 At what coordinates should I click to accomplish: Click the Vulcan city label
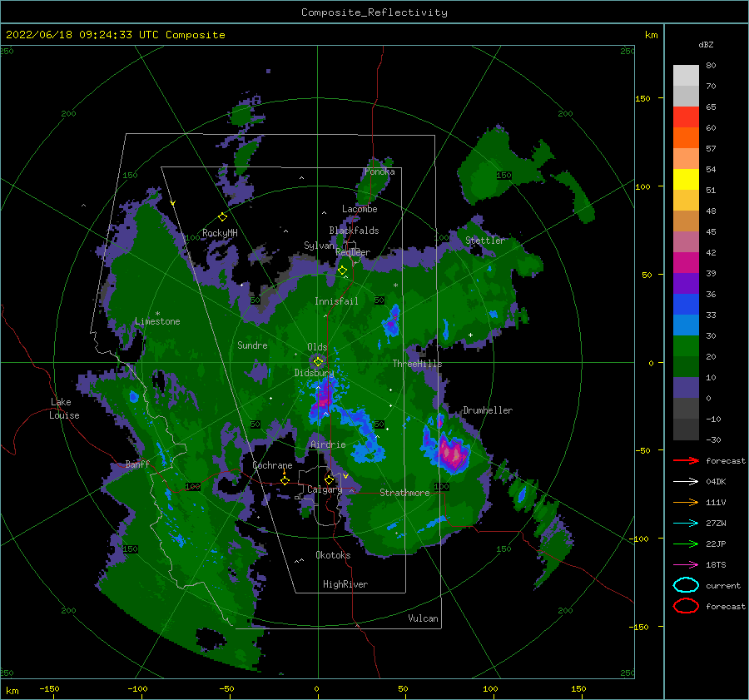pos(423,618)
